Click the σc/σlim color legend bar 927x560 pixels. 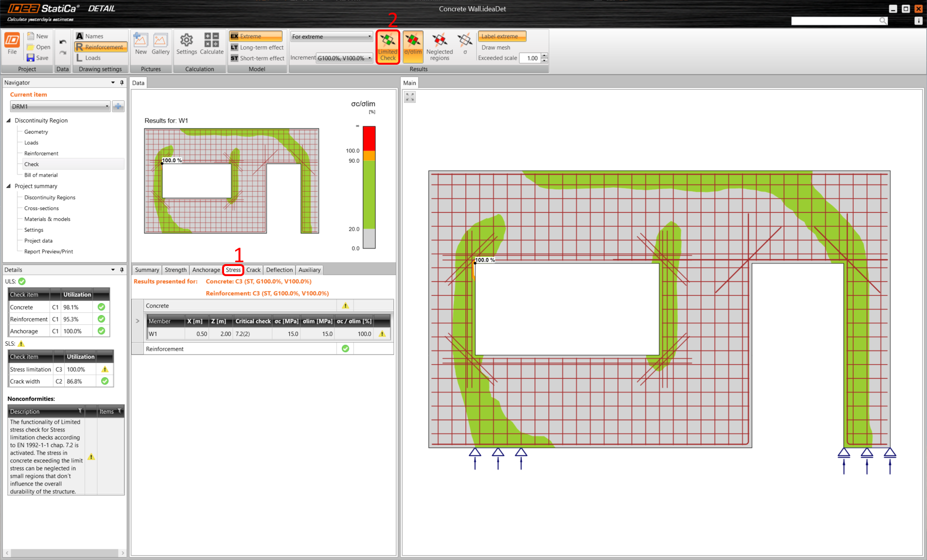[369, 187]
